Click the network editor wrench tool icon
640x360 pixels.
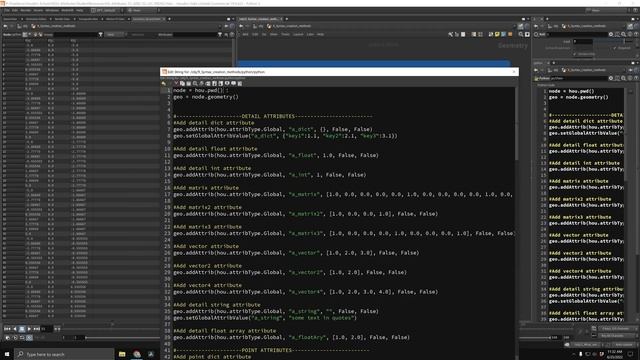tap(451, 35)
